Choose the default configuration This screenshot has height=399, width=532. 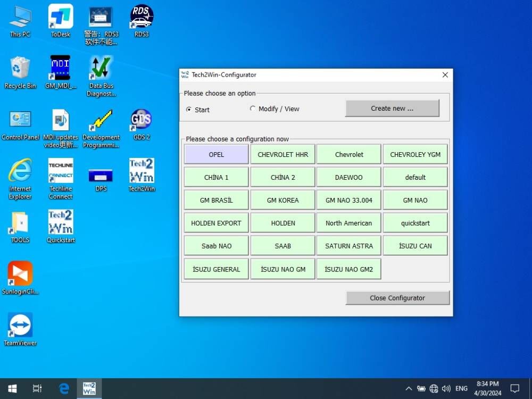(x=415, y=177)
